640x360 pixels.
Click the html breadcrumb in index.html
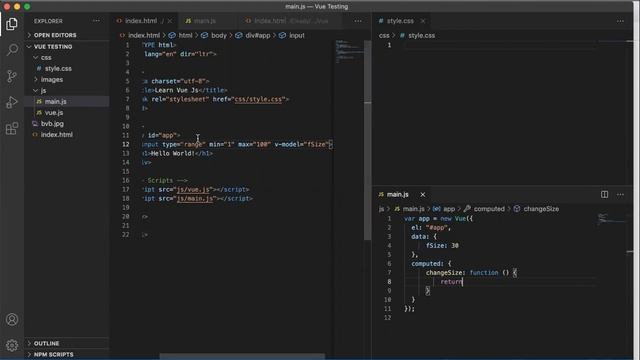click(x=185, y=36)
